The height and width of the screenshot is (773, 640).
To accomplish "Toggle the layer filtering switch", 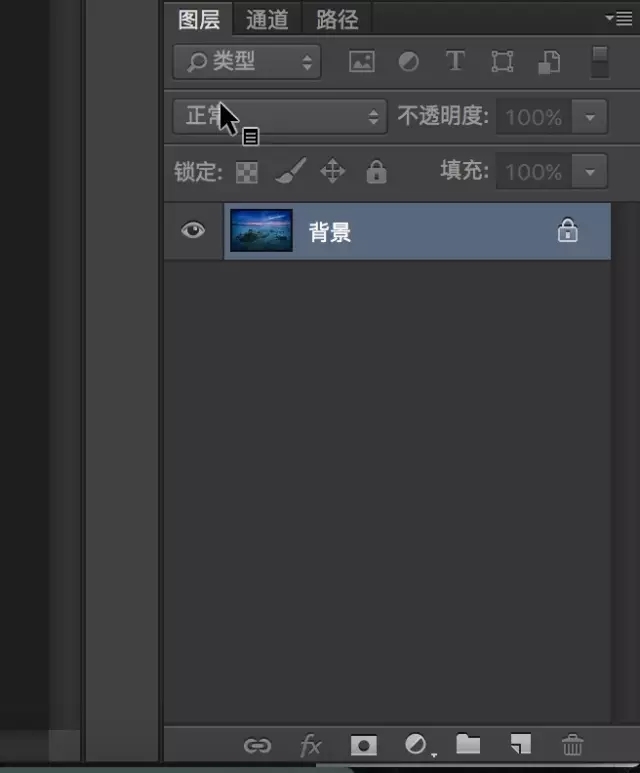I will tap(599, 62).
